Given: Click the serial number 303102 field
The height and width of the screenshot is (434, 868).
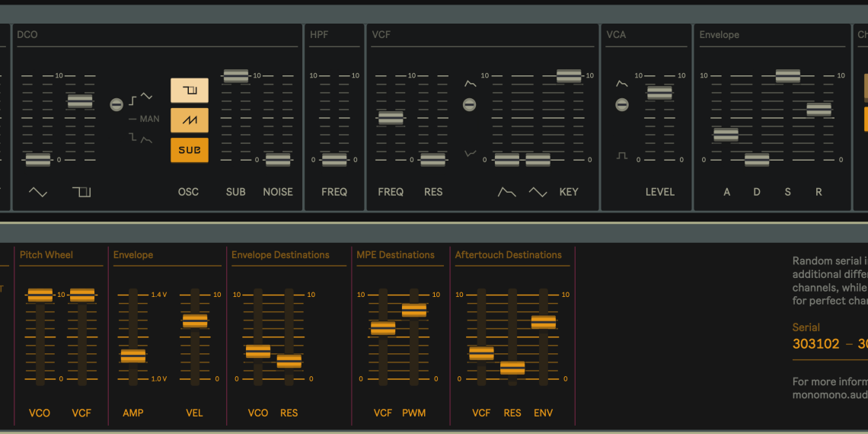Looking at the screenshot, I should click(815, 344).
